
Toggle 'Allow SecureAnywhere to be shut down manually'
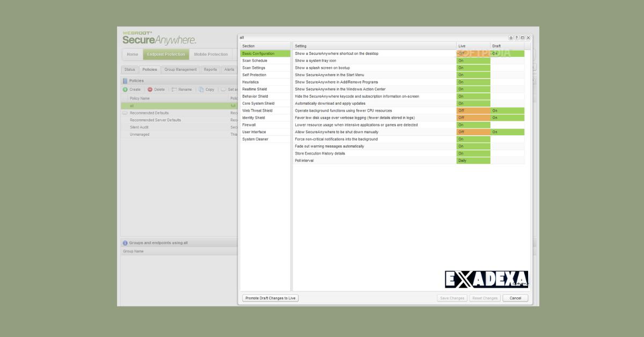click(473, 131)
